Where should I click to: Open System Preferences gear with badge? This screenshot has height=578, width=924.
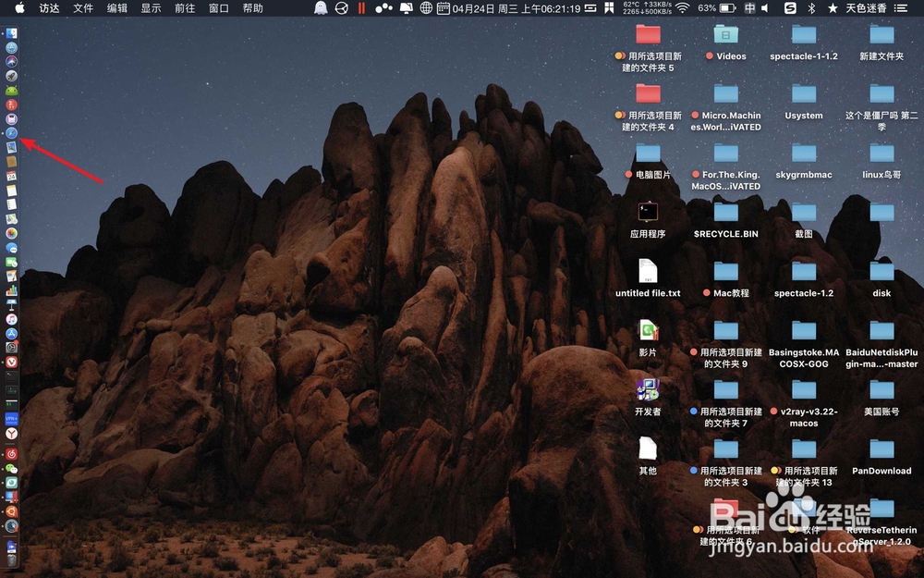(11, 348)
